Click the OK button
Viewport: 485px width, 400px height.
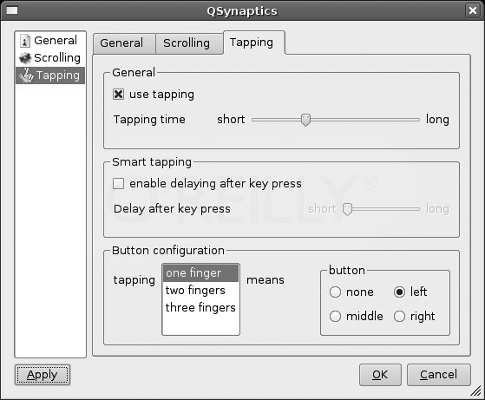pos(380,375)
